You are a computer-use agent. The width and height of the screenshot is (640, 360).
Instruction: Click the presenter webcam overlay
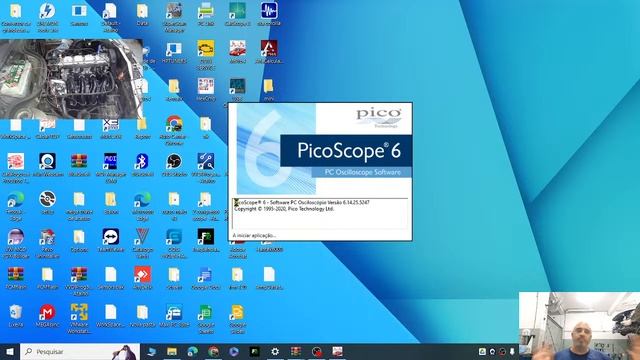(x=579, y=326)
